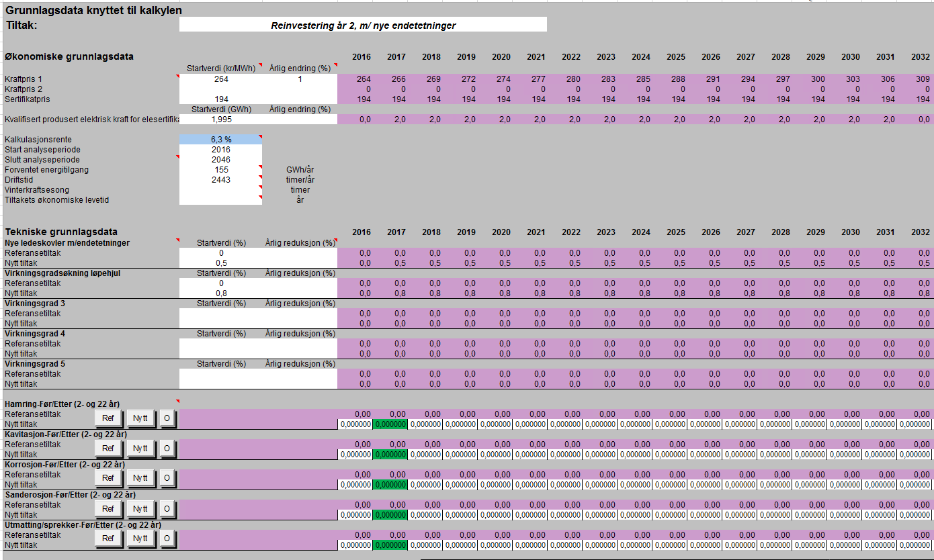Viewport: 934px width, 560px height.
Task: Click the Kraftpris 1 value 300 for 2029
Action: (818, 79)
